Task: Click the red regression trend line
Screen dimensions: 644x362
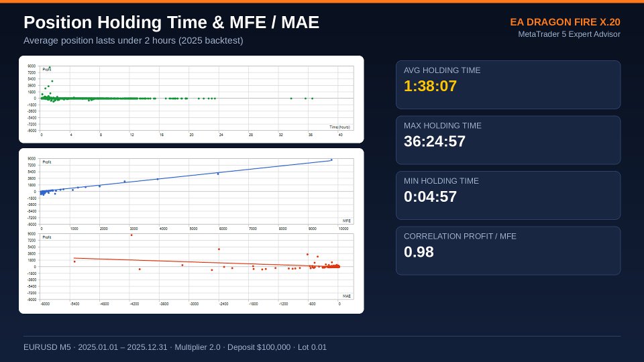Action: point(205,262)
